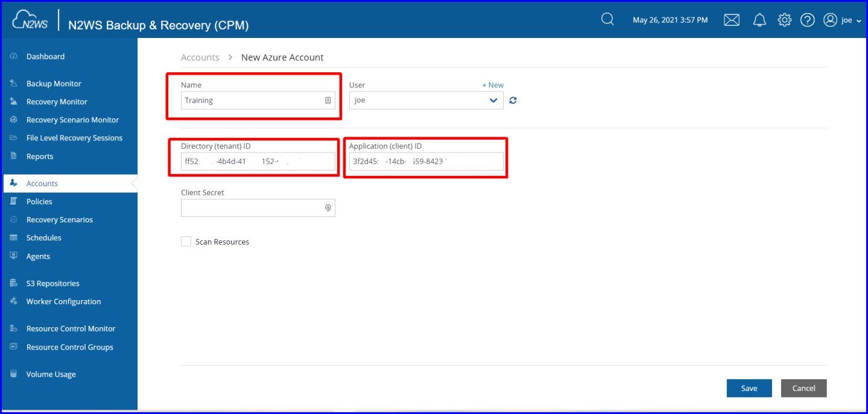The image size is (868, 414).
Task: Click the Dashboard sidebar icon
Action: click(13, 57)
